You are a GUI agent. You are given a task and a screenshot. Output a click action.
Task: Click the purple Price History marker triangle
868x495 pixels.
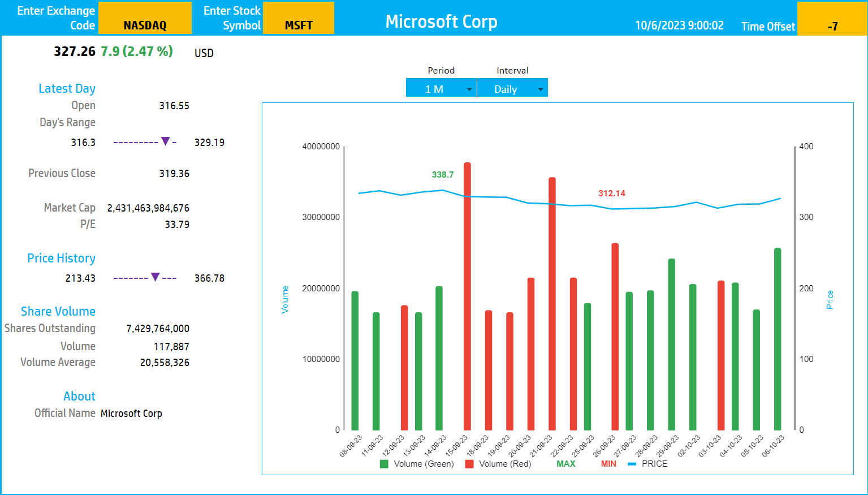(x=156, y=277)
